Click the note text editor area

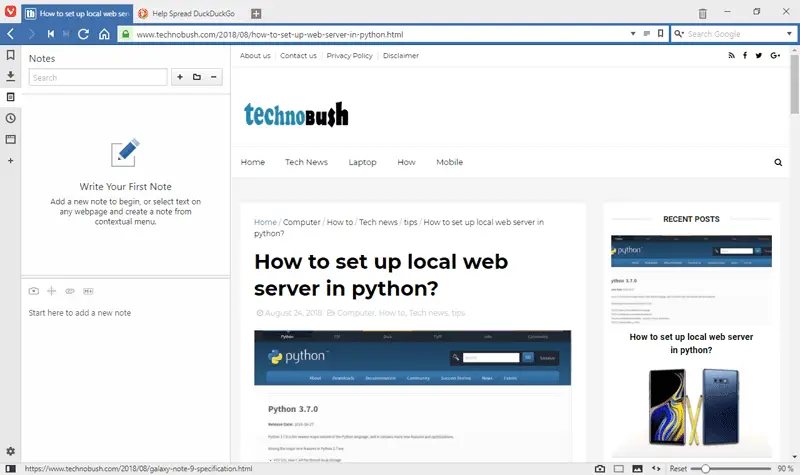(x=126, y=378)
